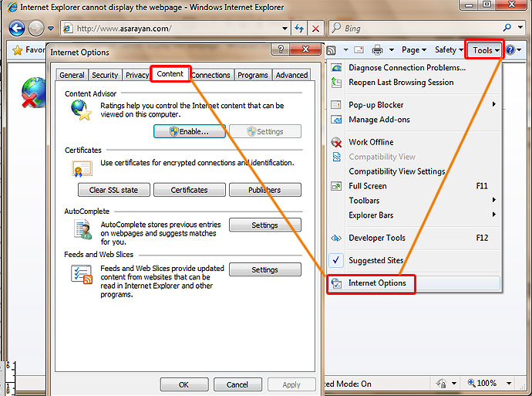Viewport: 532px width, 396px height.
Task: Click the address bar URL field
Action: tap(177, 29)
